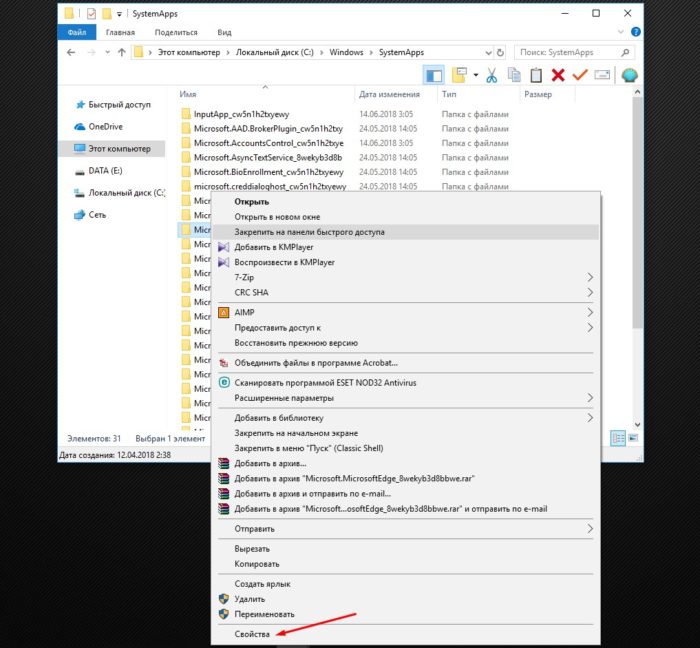
Task: Click the Rename toolbar icon
Action: 602,75
